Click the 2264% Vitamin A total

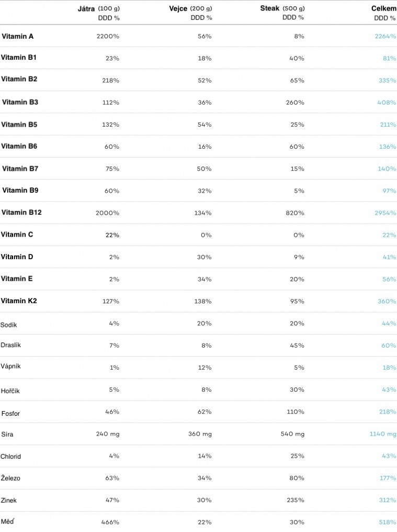coord(385,36)
